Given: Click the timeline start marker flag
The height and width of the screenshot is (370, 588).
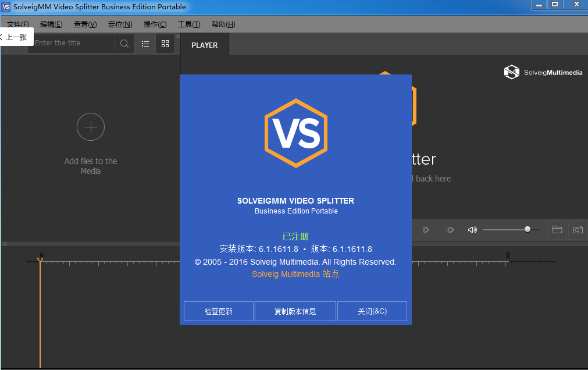Looking at the screenshot, I should coord(42,255).
